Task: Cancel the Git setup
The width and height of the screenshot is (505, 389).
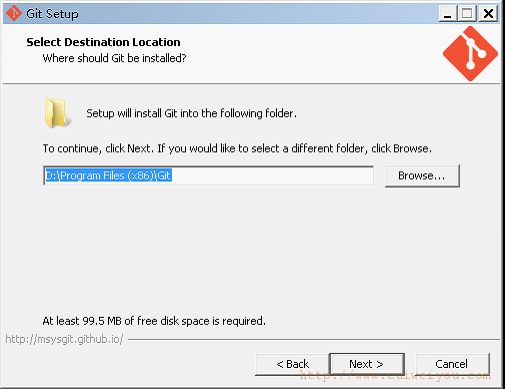Action: pyautogui.click(x=452, y=364)
